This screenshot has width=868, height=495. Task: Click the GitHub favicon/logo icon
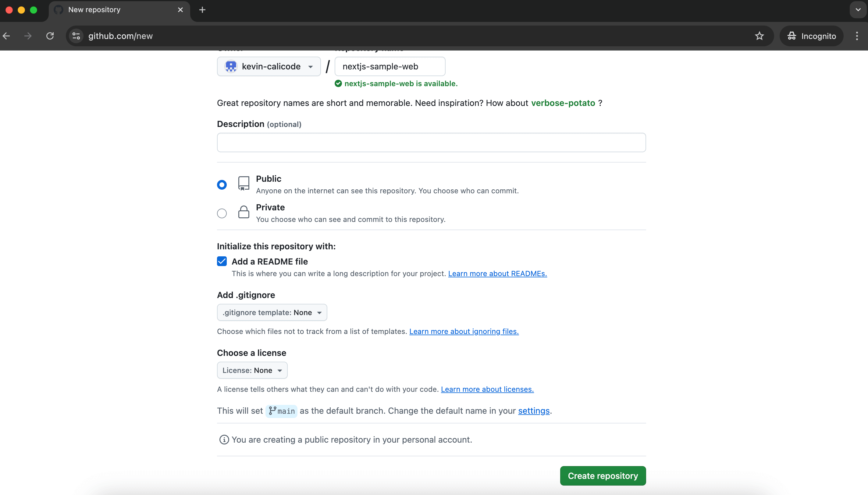point(58,9)
